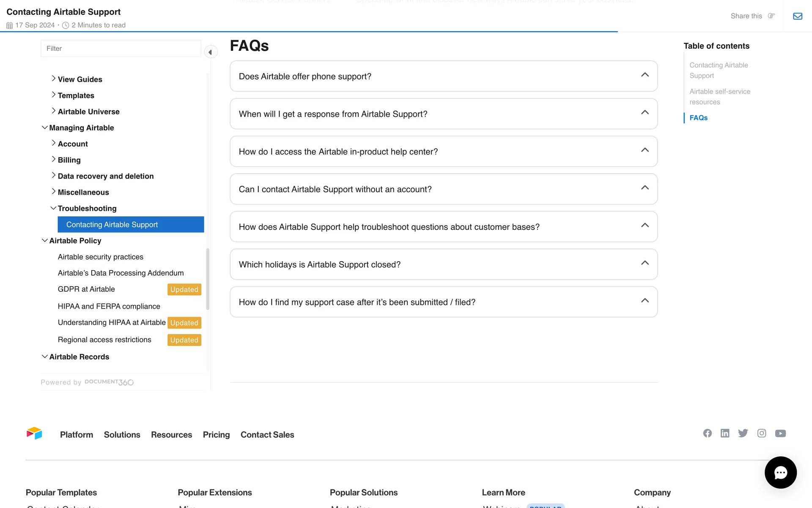
Task: Click the Twitter bird icon
Action: (x=743, y=433)
